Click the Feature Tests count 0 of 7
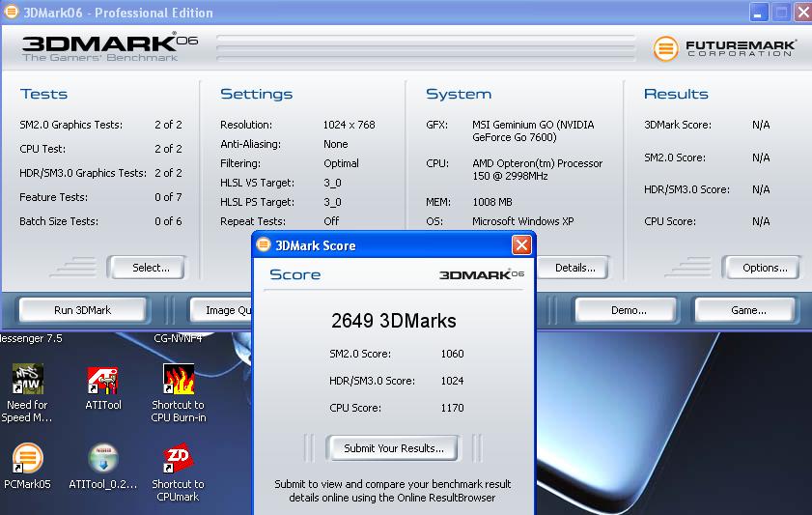 168,197
